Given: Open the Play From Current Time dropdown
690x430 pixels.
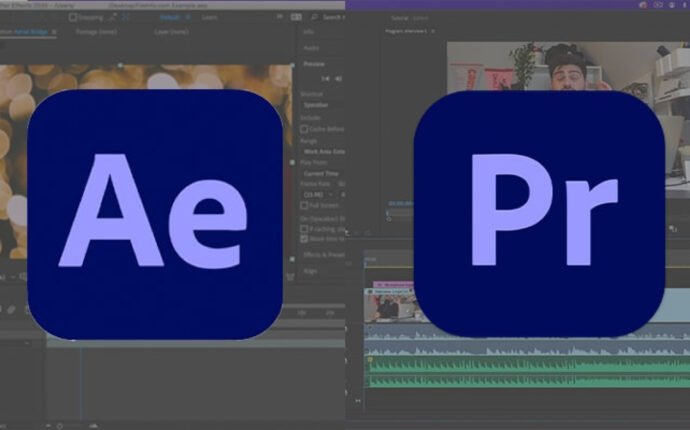Looking at the screenshot, I should point(322,173).
